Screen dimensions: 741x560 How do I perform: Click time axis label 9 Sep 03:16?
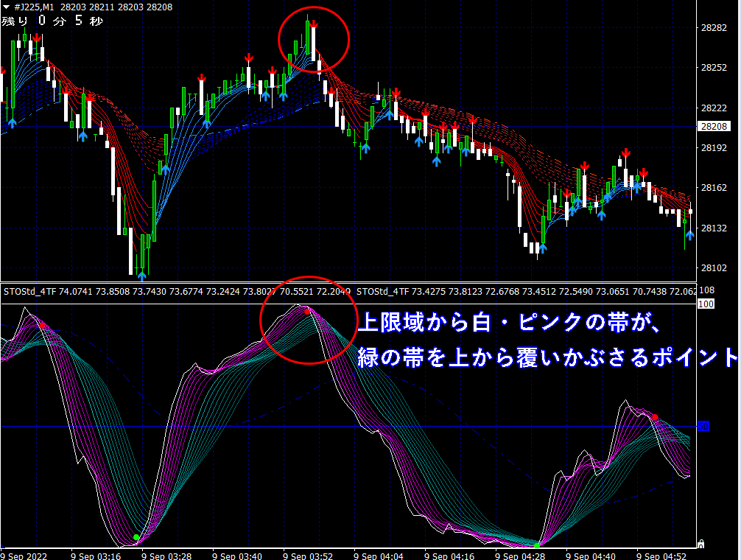coord(96,556)
